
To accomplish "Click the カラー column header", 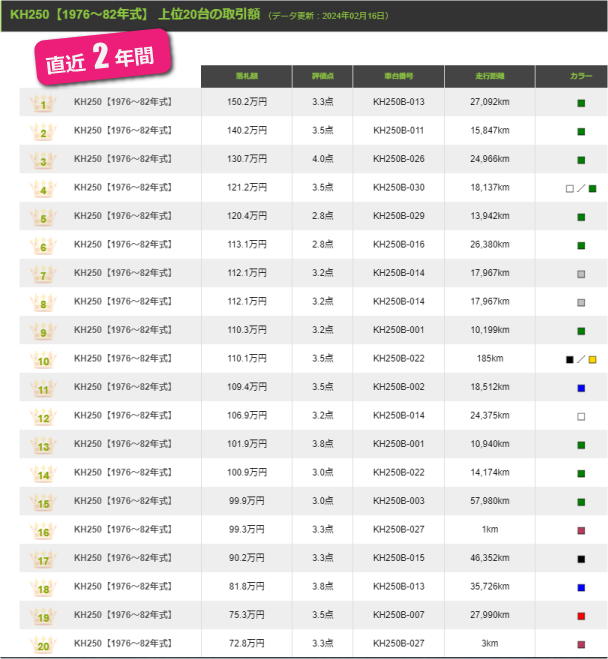I will [x=580, y=77].
